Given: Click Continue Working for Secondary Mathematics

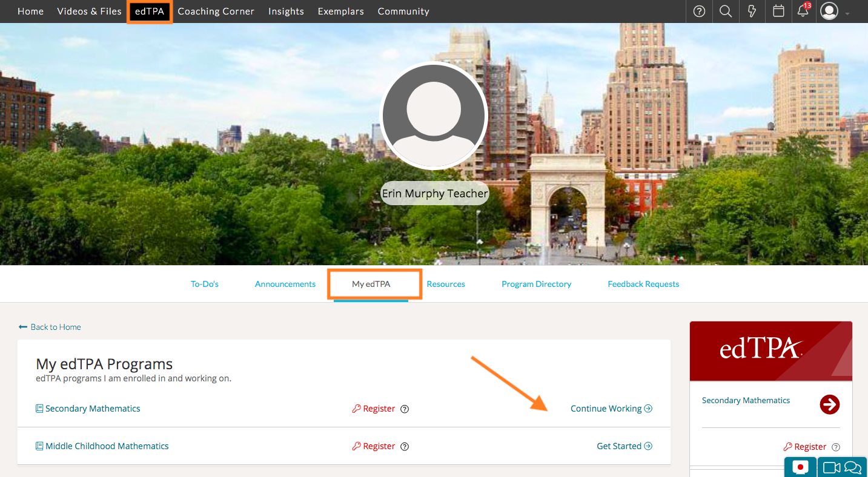Looking at the screenshot, I should (x=611, y=408).
